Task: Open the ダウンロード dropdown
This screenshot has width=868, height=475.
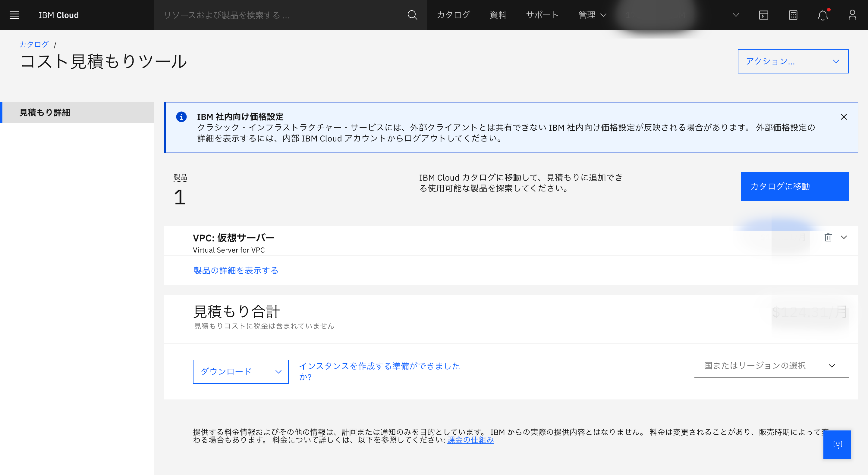Action: coord(240,372)
